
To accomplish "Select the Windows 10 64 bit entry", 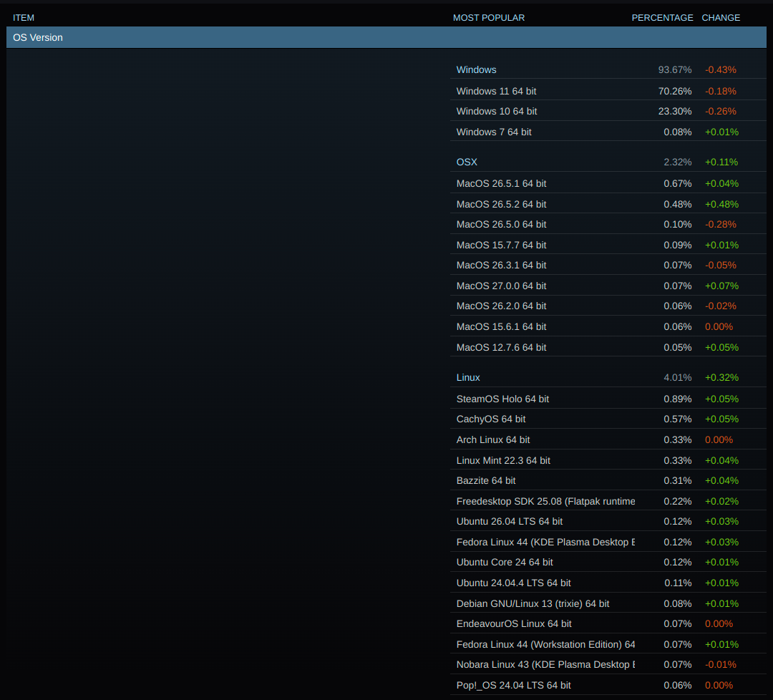I will tap(608, 112).
